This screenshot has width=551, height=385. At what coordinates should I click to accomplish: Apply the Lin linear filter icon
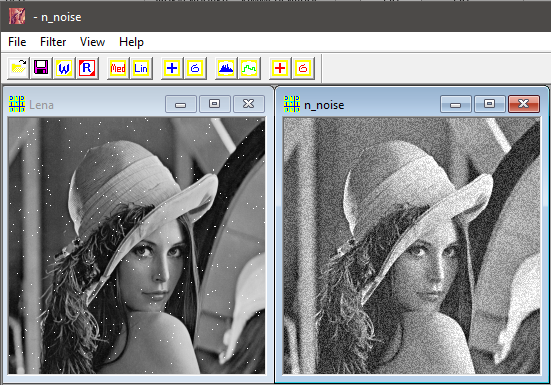(141, 68)
